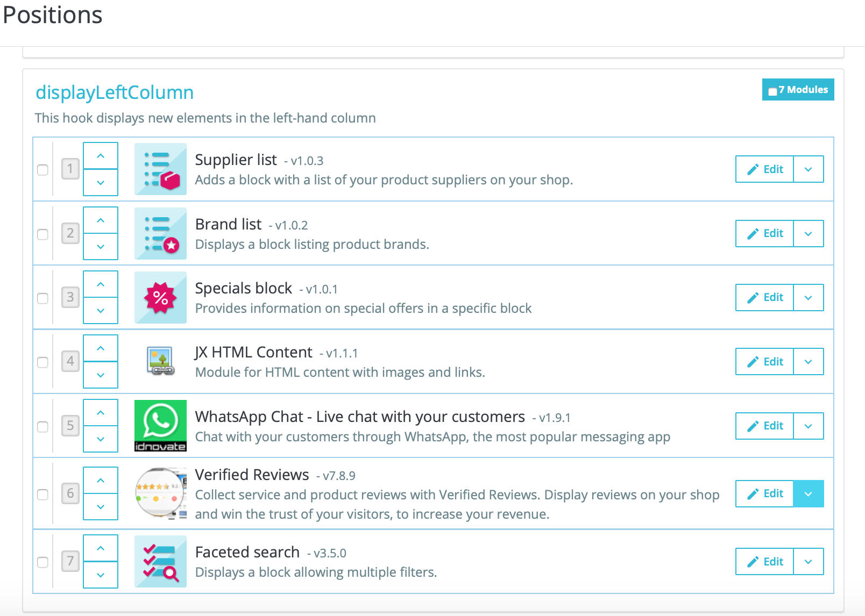Move Verified Reviews down one position
865x616 pixels.
pos(101,507)
